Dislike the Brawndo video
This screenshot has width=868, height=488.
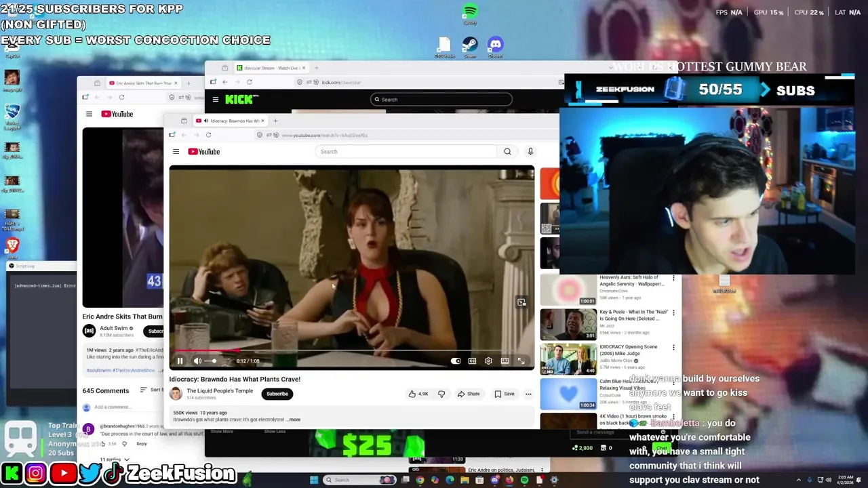441,394
